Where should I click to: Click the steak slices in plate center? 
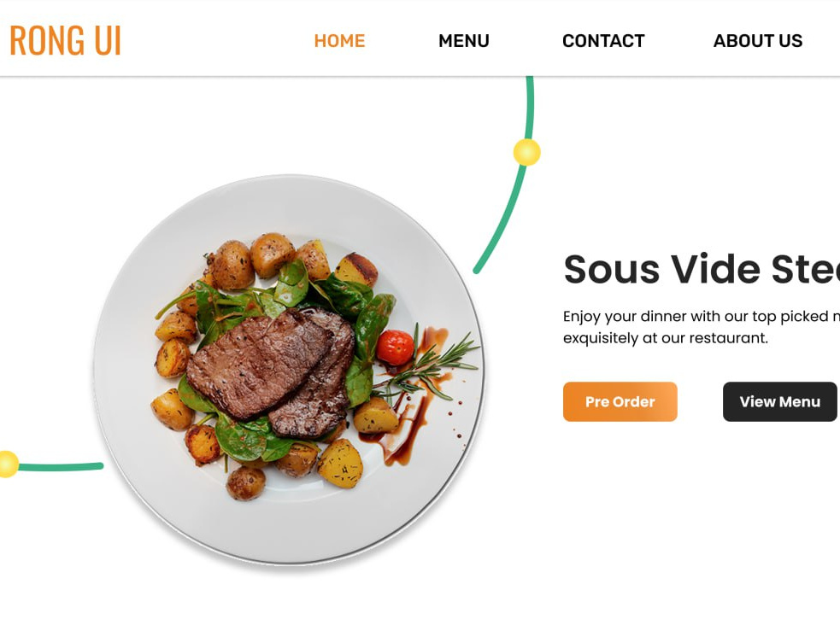pyautogui.click(x=271, y=371)
